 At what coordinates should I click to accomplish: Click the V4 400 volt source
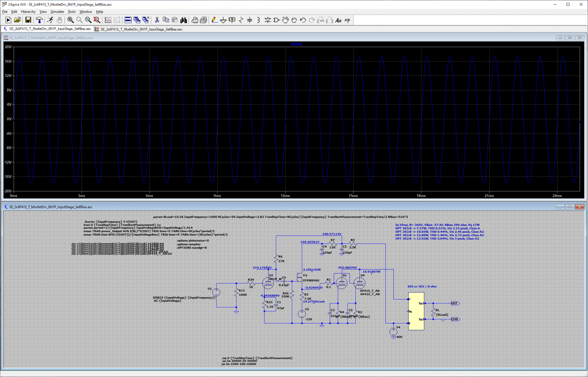click(393, 332)
